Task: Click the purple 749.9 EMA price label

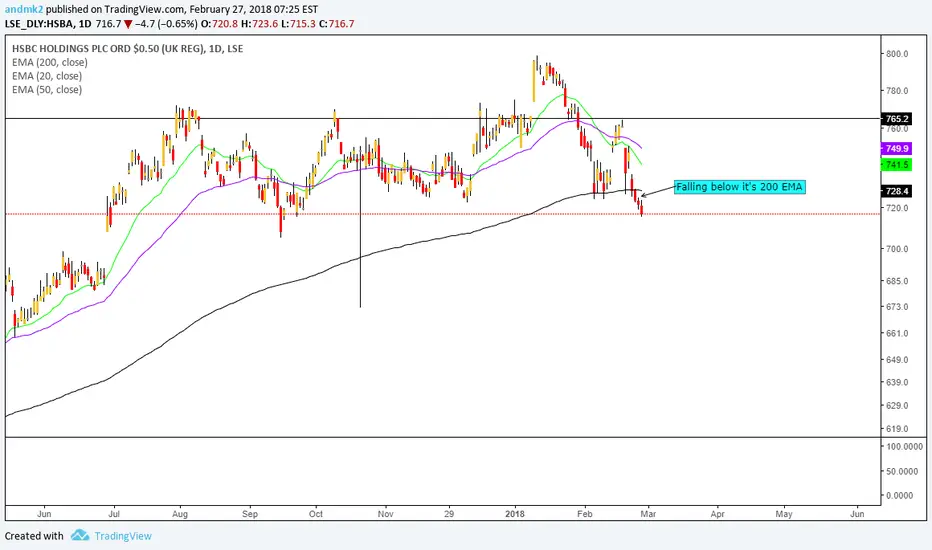Action: (x=897, y=149)
